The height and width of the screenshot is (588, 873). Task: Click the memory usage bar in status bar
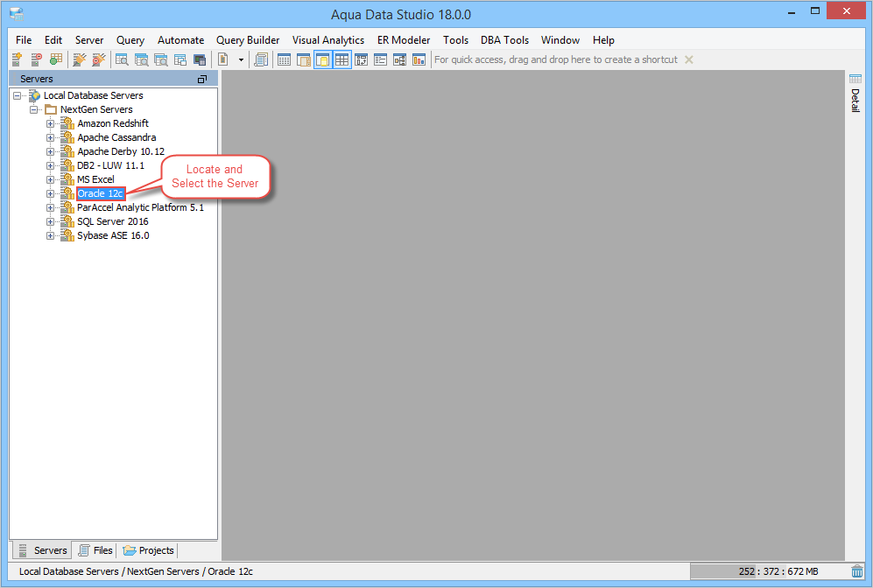(x=768, y=571)
